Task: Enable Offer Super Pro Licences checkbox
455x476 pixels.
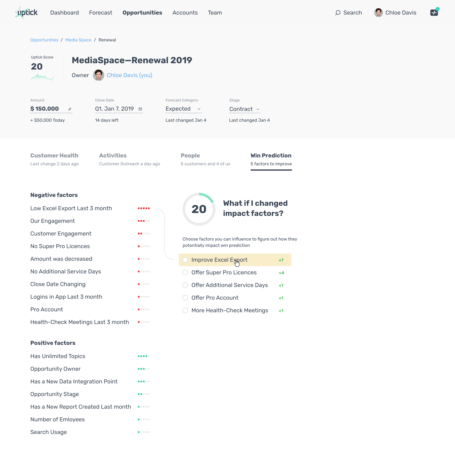Action: click(185, 272)
